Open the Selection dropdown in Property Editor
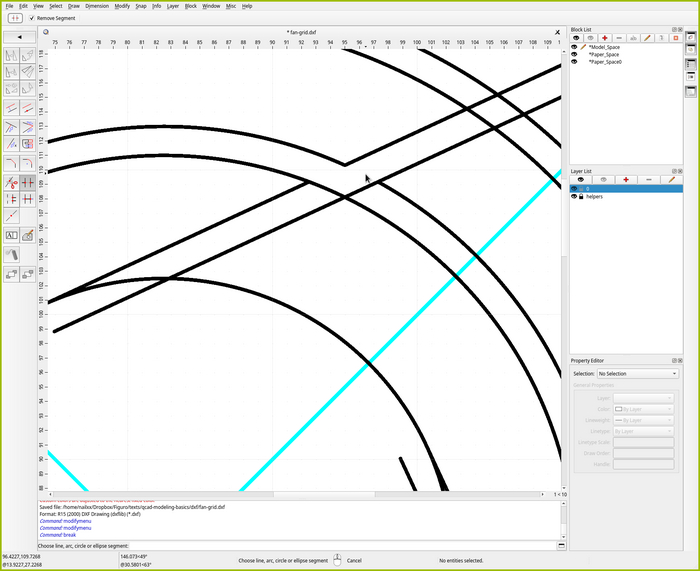This screenshot has height=571, width=700. click(x=638, y=373)
